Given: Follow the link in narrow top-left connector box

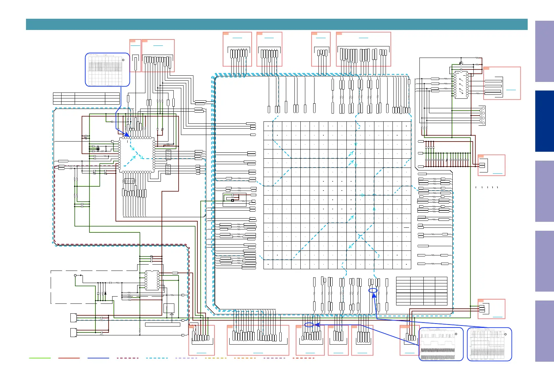Looking at the screenshot, I should (135, 45).
